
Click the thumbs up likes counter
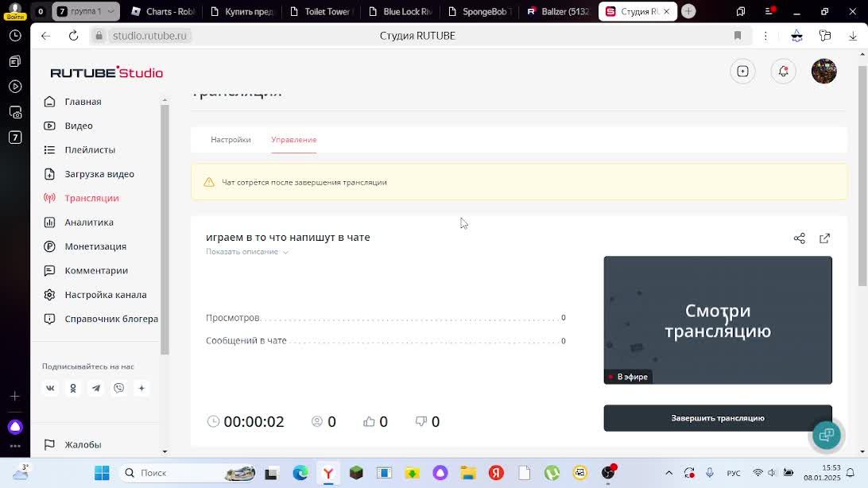(375, 421)
